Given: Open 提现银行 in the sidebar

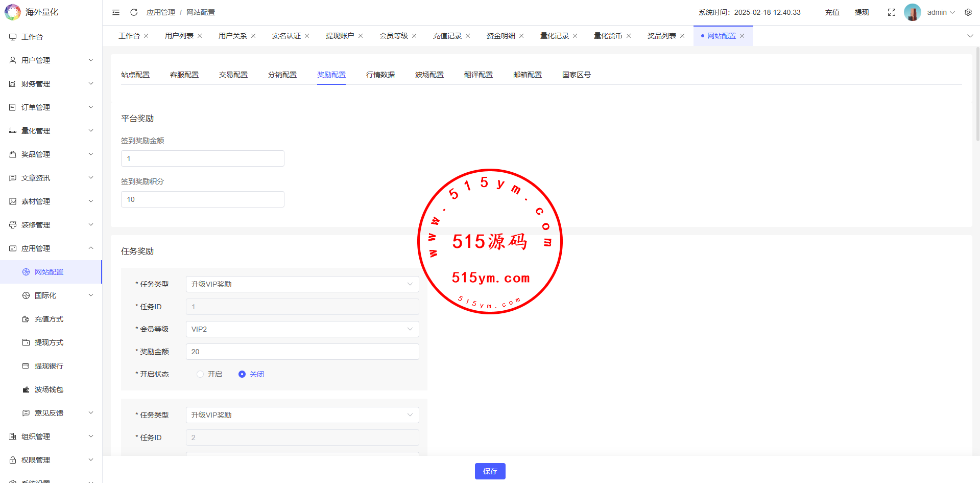Looking at the screenshot, I should tap(49, 366).
